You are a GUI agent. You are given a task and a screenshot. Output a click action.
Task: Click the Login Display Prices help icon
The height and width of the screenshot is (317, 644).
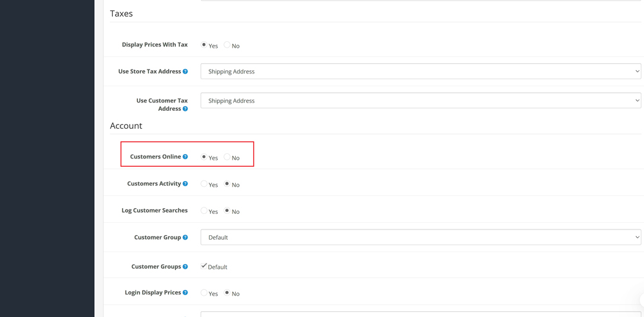tap(185, 293)
